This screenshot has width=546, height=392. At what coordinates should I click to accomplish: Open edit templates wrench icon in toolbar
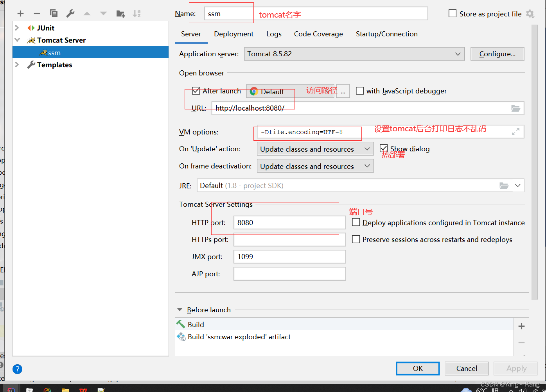(x=70, y=14)
